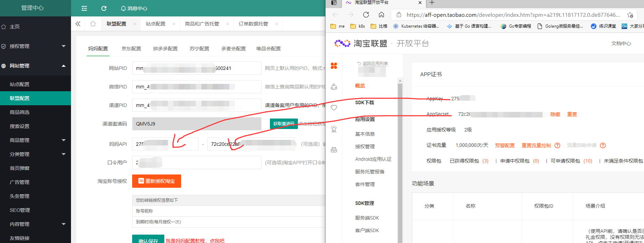This screenshot has height=243, width=644.
Task: Open the 消息中心 bell notification
Action: pos(134,8)
